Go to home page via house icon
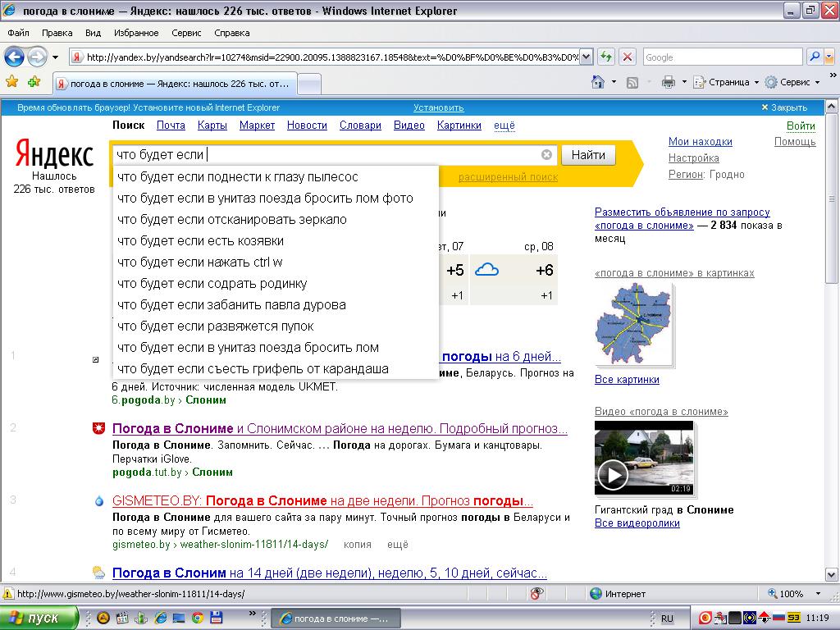840x630 pixels. (597, 82)
